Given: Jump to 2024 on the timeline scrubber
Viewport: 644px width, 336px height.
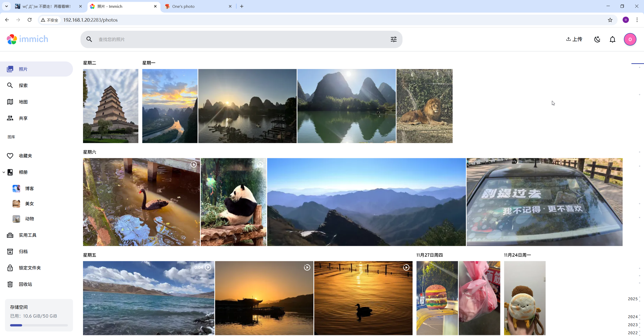Looking at the screenshot, I should [632, 317].
